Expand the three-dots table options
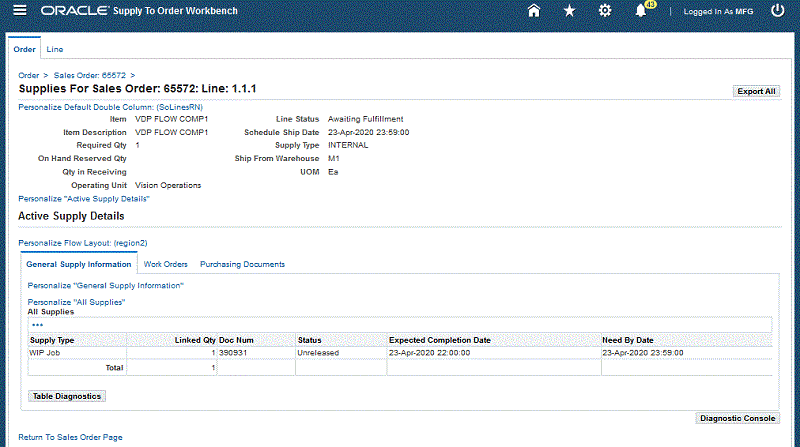This screenshot has width=800, height=447. pos(38,325)
